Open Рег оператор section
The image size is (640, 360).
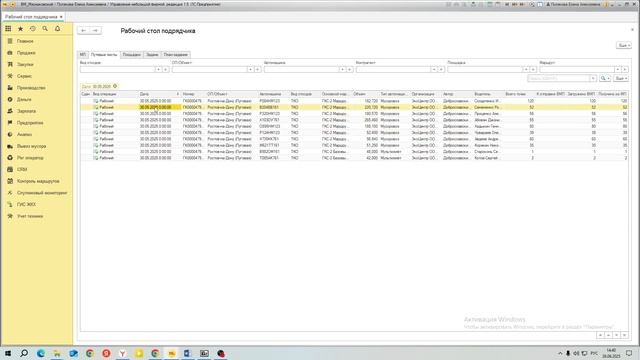coord(30,158)
